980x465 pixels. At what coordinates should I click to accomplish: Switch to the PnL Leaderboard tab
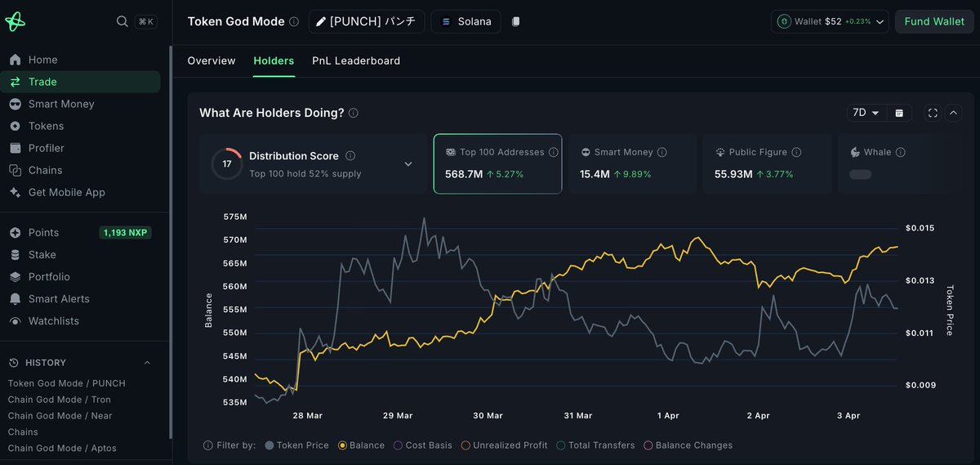(x=355, y=60)
